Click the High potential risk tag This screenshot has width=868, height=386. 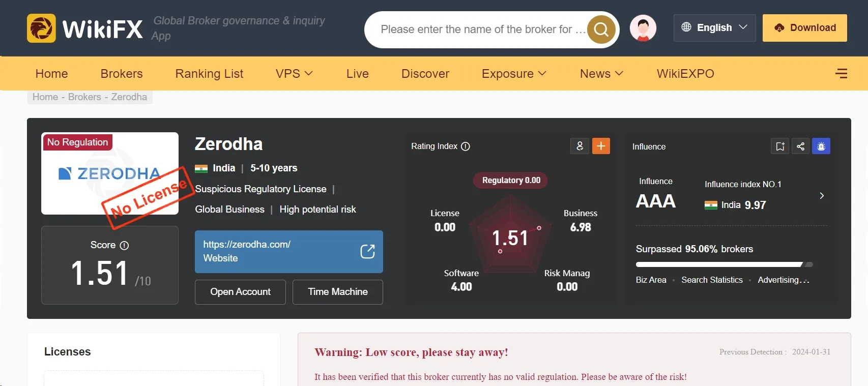(317, 210)
